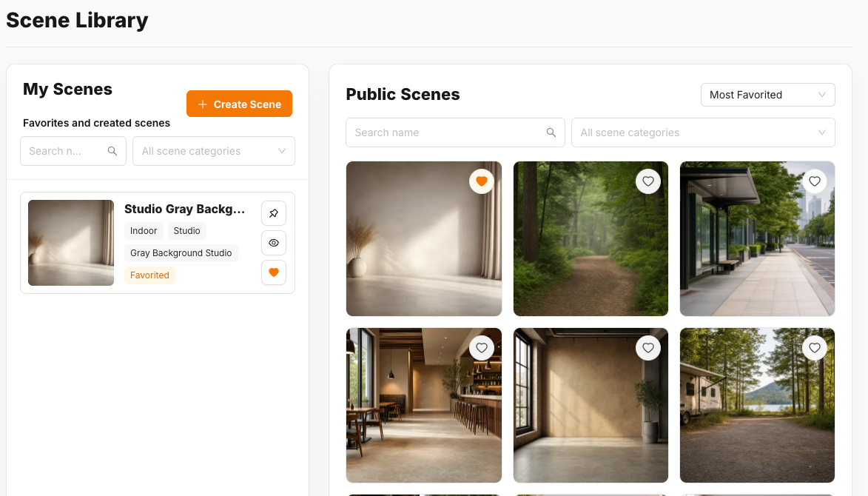This screenshot has height=496, width=868.
Task: Click the plus icon on Create Scene
Action: [x=203, y=104]
